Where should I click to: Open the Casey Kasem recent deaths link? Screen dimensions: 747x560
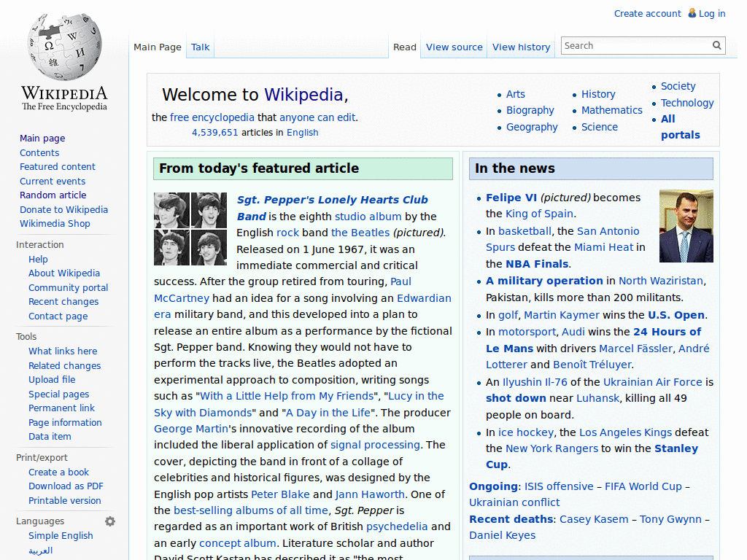[x=594, y=519]
